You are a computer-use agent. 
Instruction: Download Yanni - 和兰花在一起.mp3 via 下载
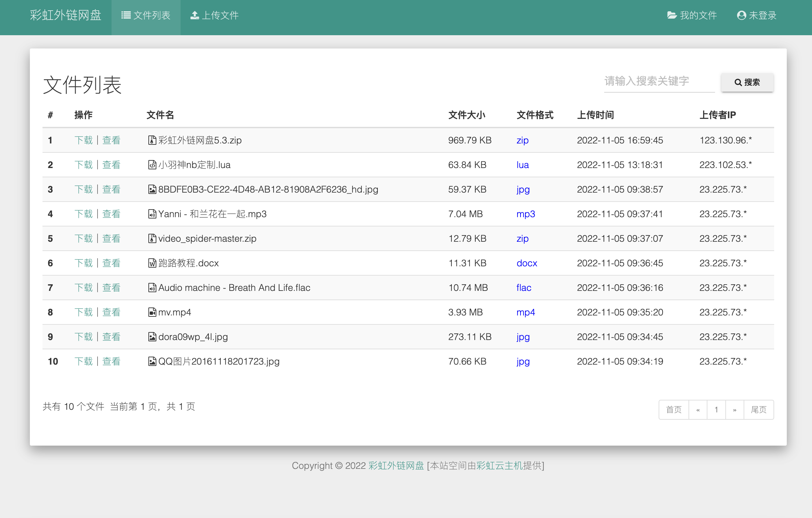pyautogui.click(x=84, y=214)
